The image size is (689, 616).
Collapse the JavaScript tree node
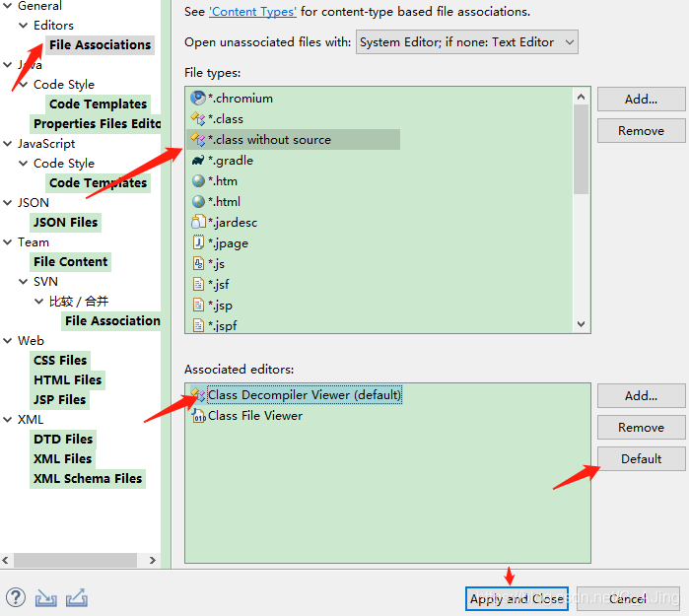point(8,143)
